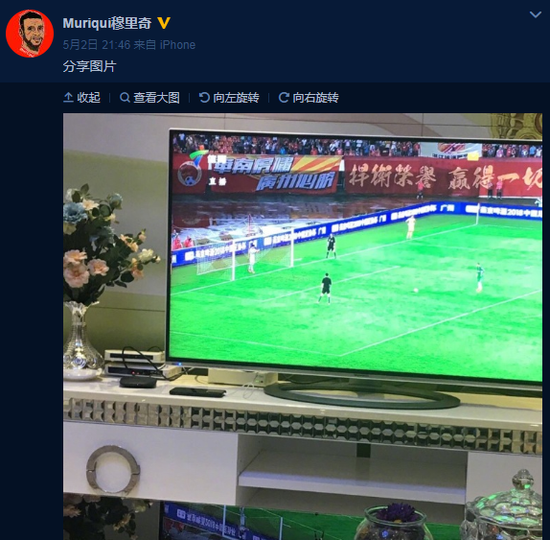The height and width of the screenshot is (540, 550).
Task: Rotate the image left with 向左旋转
Action: 236,98
